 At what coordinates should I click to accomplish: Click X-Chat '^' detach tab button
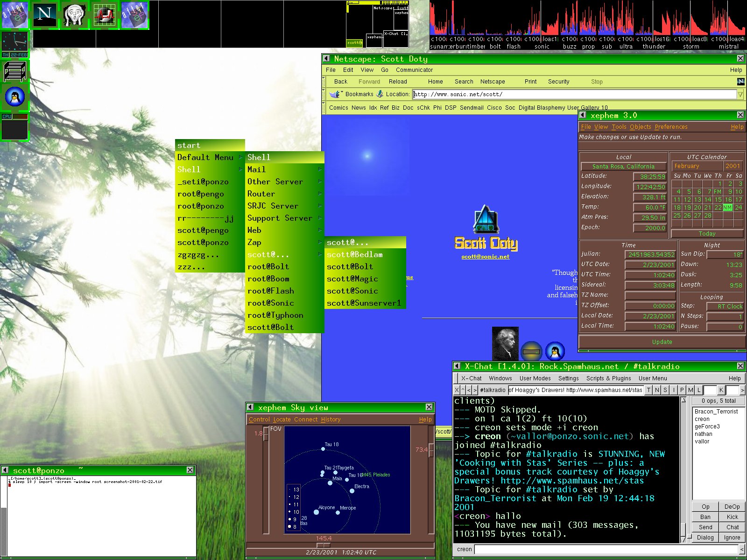[x=463, y=390]
